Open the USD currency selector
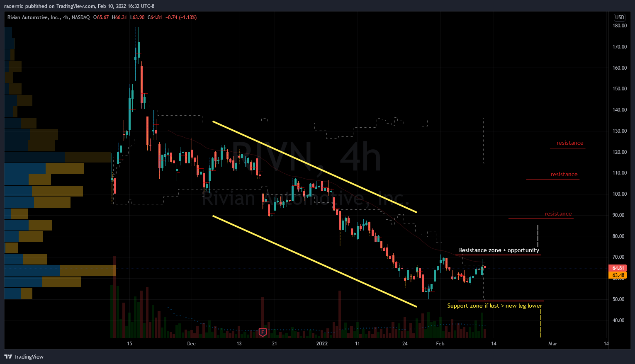Viewport: 635px width, 364px height. coord(619,17)
